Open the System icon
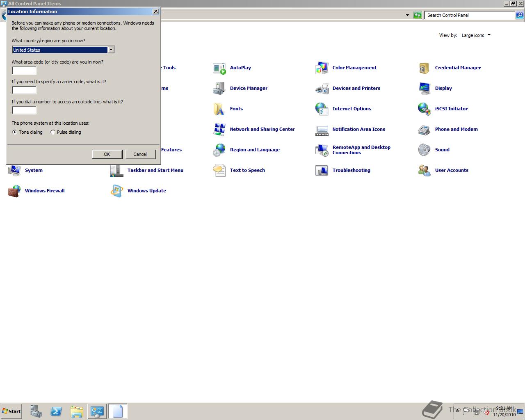525x420 pixels. [x=14, y=171]
